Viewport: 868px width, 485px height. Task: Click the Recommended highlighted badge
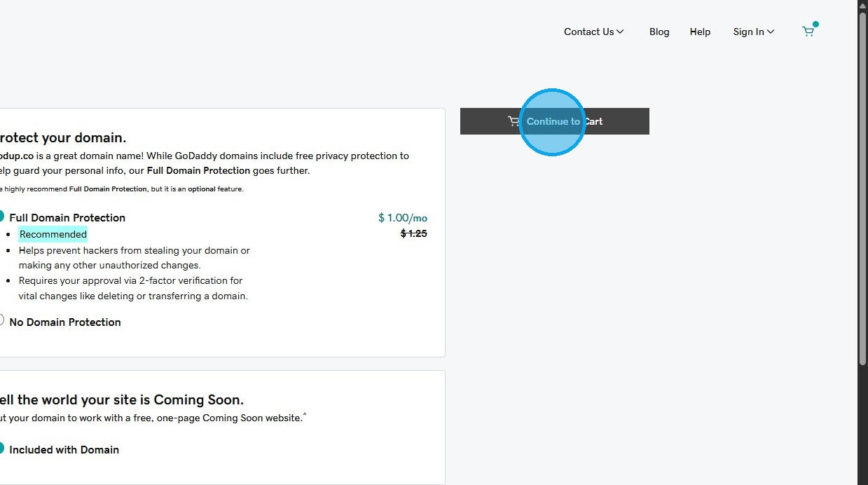point(53,234)
